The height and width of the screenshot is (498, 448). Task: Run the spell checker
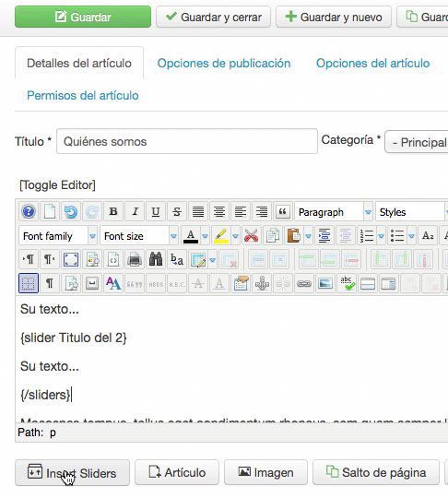pyautogui.click(x=347, y=284)
